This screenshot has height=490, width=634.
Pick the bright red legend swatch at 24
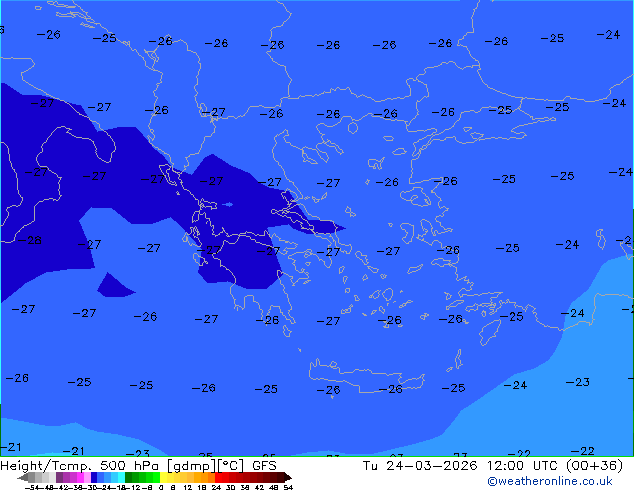(x=218, y=477)
